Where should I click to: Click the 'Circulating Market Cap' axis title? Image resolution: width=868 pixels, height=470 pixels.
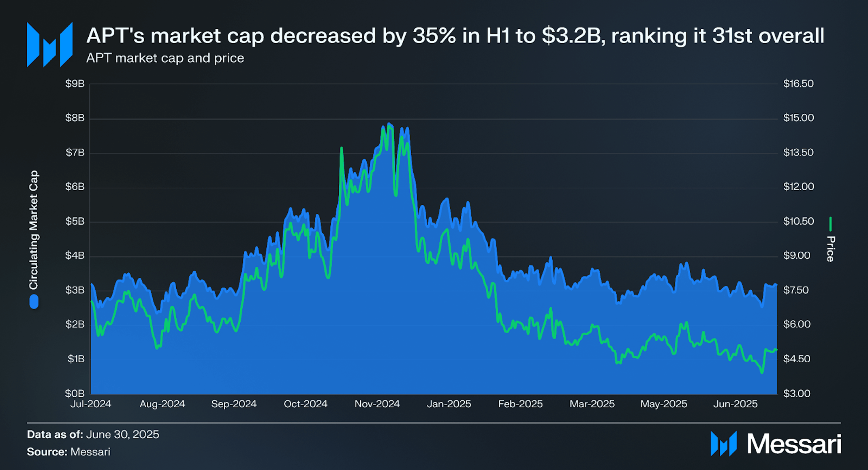[34, 230]
